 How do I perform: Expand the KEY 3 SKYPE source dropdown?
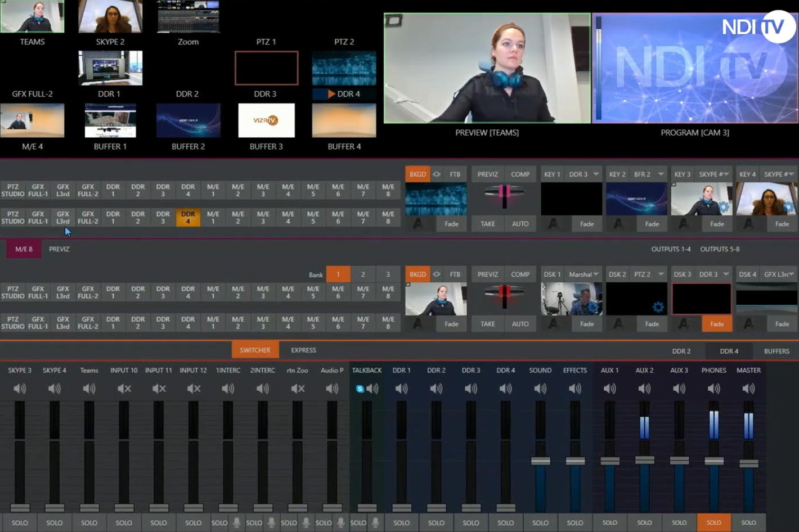713,174
